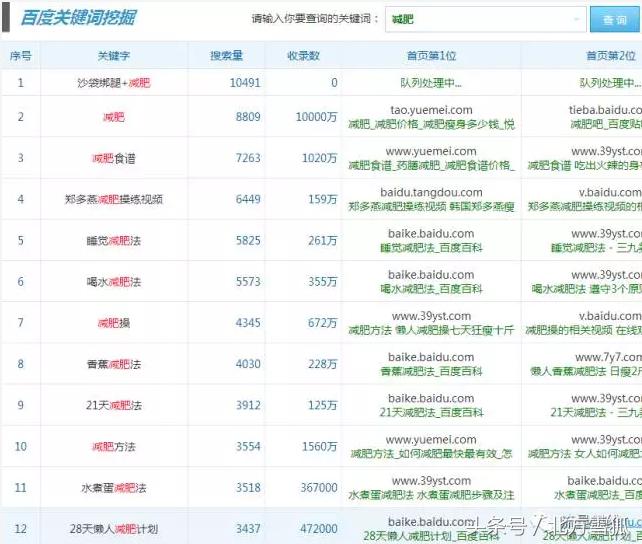This screenshot has width=642, height=544.
Task: Click 队列处理中 in 首页第1位 column
Action: coord(431,83)
